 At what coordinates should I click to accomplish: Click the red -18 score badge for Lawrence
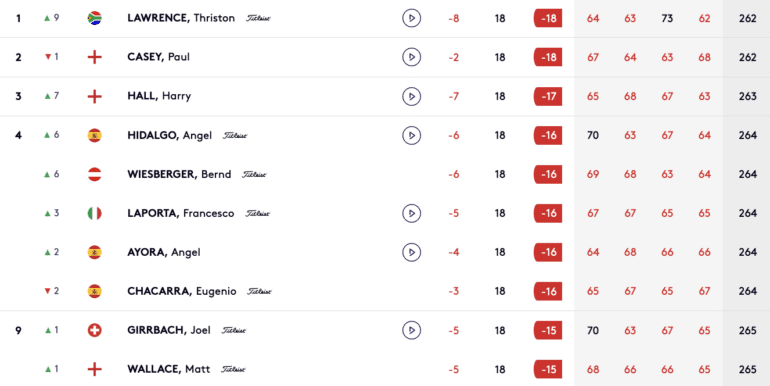(x=548, y=18)
